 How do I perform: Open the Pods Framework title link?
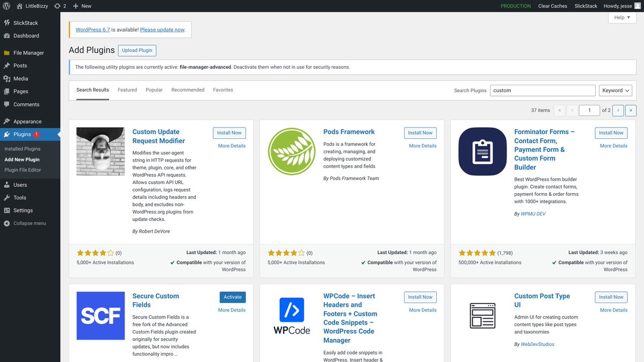point(349,132)
